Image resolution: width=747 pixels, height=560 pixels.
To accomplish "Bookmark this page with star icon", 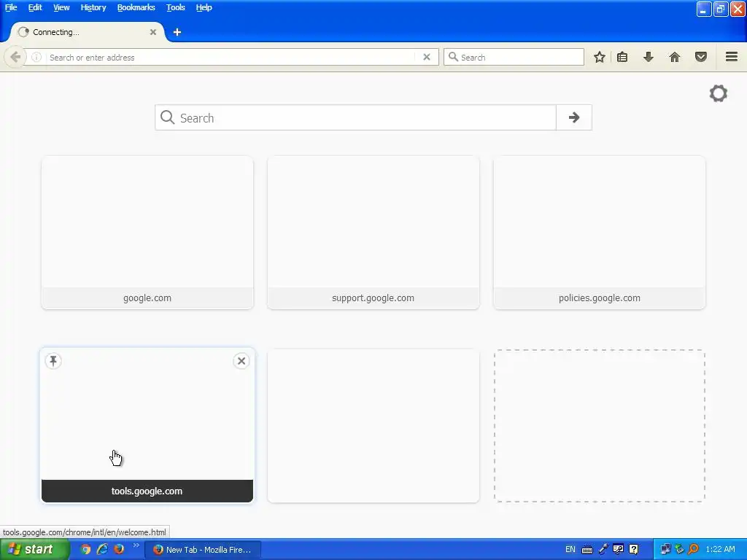I will pyautogui.click(x=600, y=57).
